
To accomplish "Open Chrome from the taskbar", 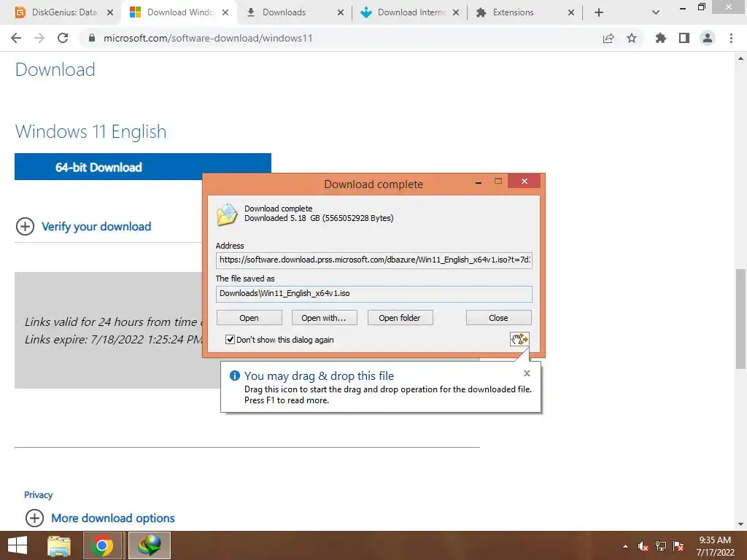I will coord(102,545).
